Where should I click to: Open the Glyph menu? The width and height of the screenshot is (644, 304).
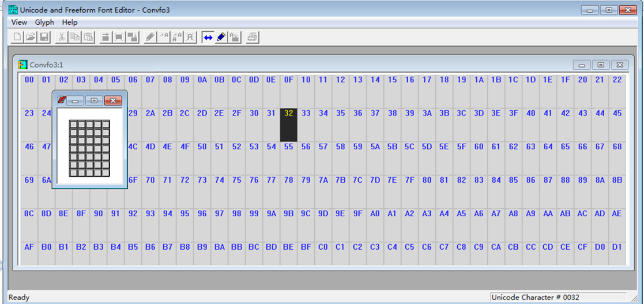(44, 22)
